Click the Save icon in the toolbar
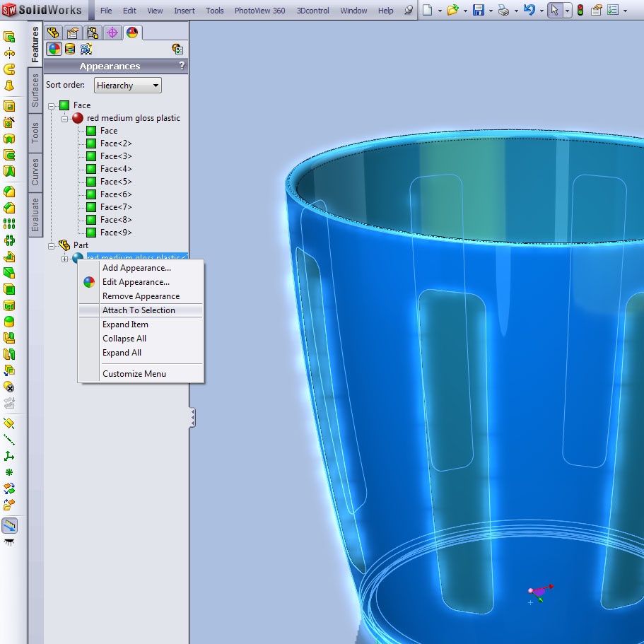Image resolution: width=644 pixels, height=644 pixels. click(479, 10)
